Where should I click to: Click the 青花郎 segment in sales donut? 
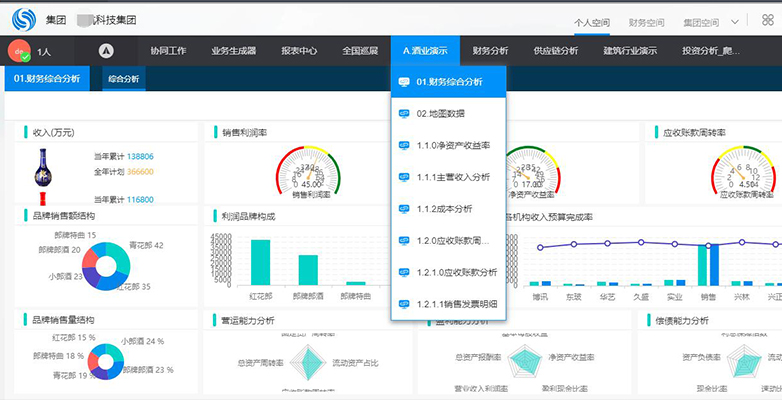click(x=120, y=253)
